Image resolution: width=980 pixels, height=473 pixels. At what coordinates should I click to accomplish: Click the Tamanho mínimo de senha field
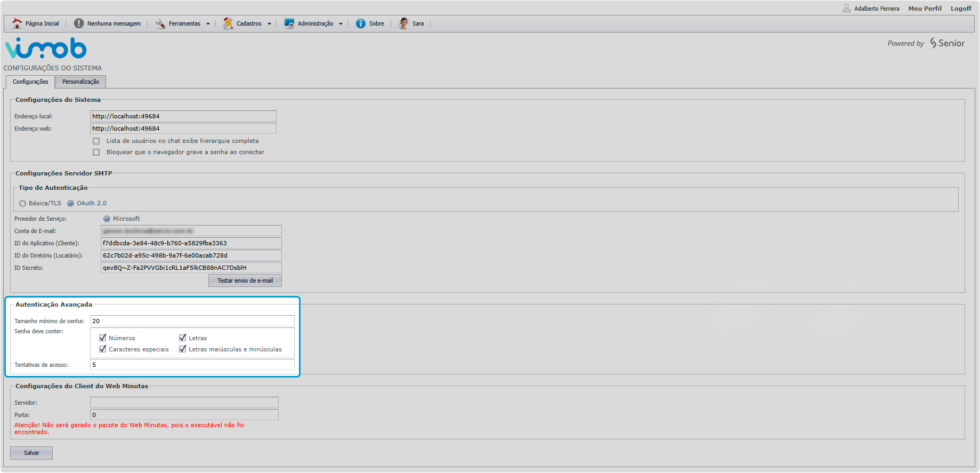192,321
